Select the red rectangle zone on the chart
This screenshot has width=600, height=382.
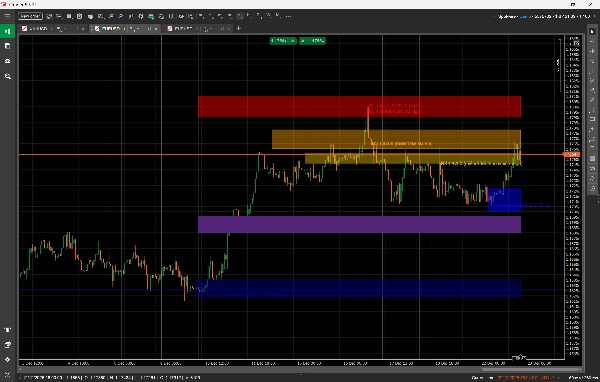[x=359, y=106]
